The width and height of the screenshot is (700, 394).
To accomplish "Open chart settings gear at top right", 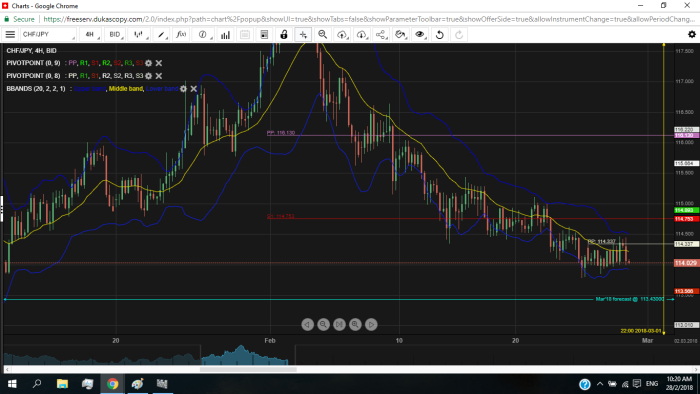I will [x=692, y=34].
